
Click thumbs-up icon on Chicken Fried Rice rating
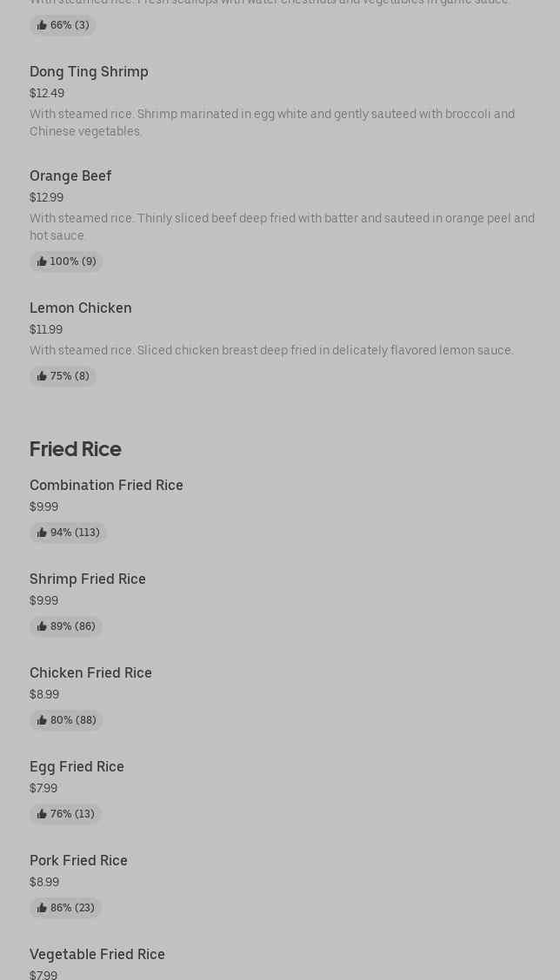[42, 720]
